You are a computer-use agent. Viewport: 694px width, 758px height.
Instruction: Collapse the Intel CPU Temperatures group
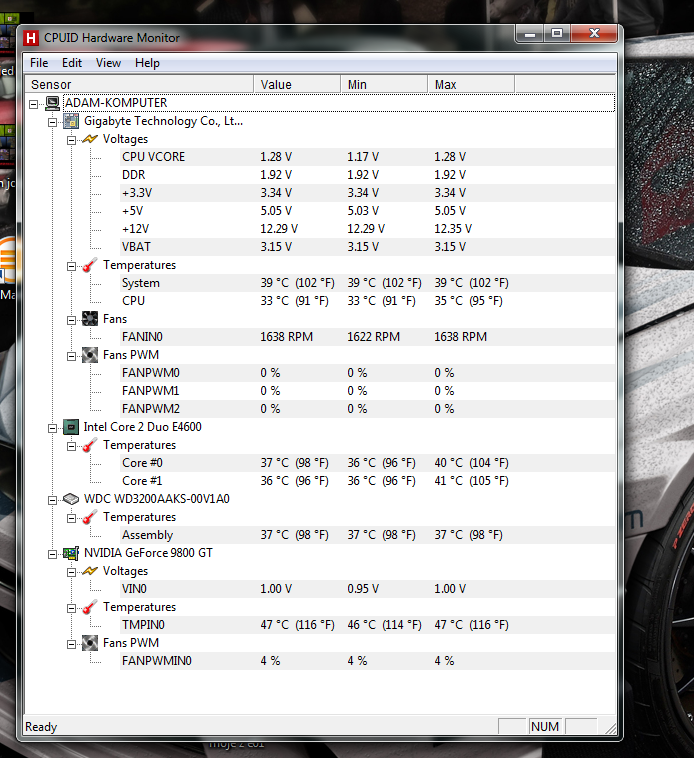pyautogui.click(x=71, y=446)
